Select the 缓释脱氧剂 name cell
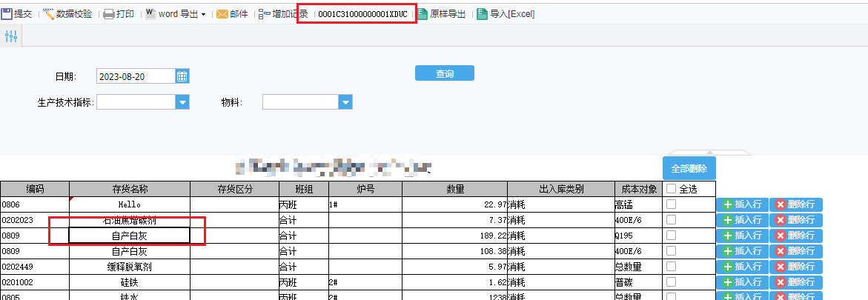The height and width of the screenshot is (300, 868). (x=130, y=266)
